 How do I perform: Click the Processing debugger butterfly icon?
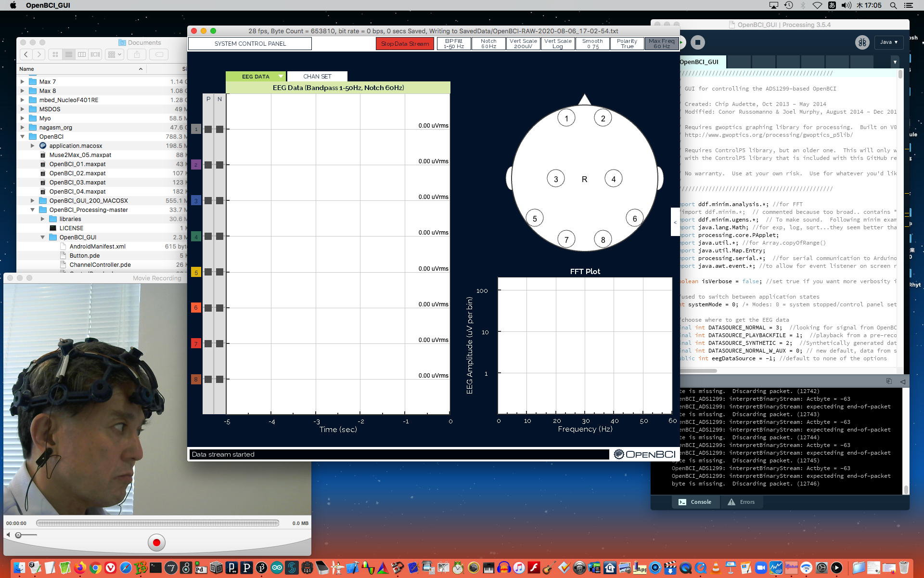pyautogui.click(x=862, y=42)
